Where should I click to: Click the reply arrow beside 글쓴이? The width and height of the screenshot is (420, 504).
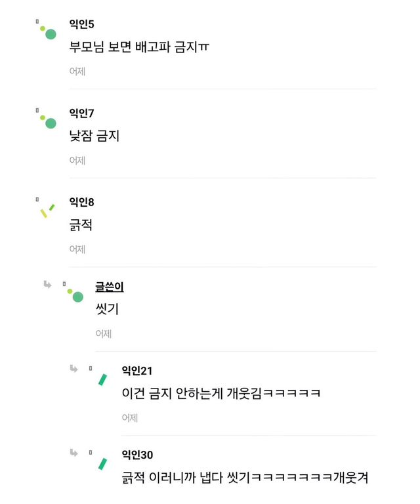(47, 284)
